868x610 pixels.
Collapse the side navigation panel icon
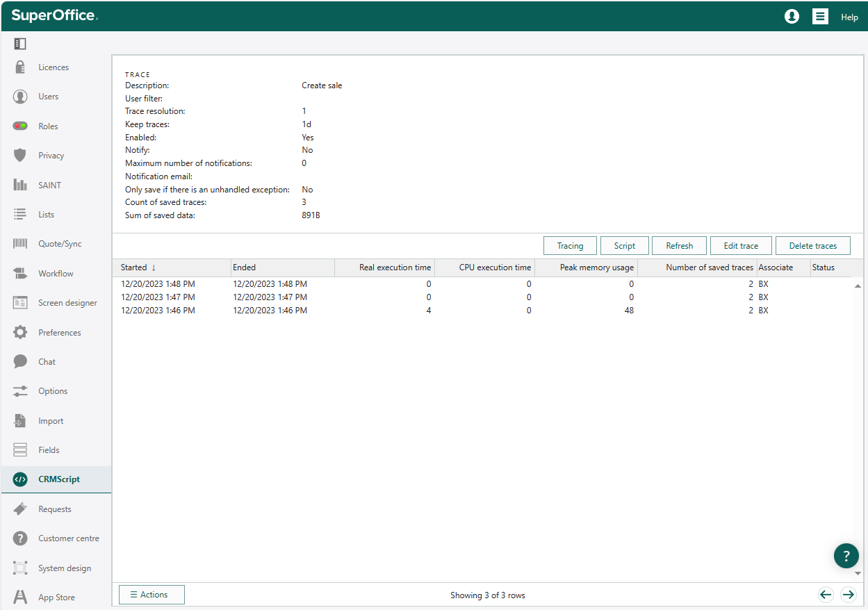[x=20, y=44]
